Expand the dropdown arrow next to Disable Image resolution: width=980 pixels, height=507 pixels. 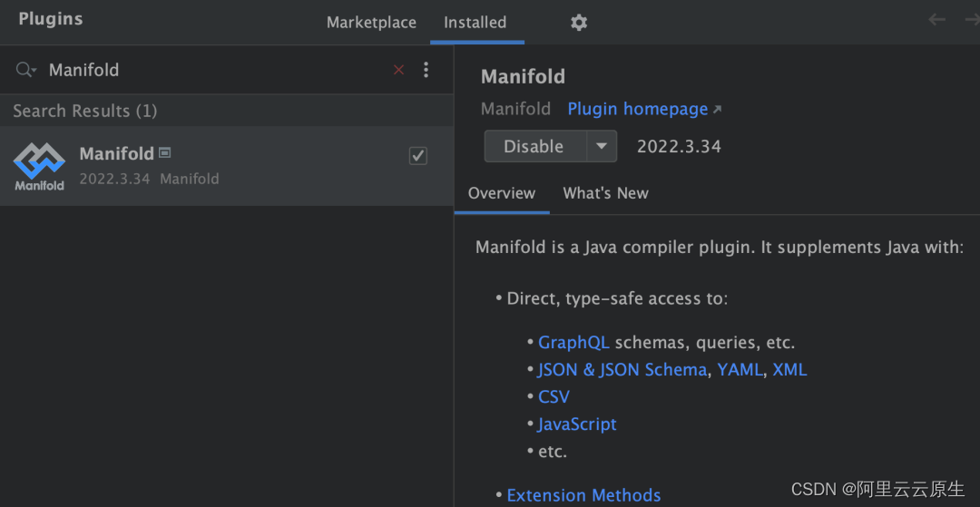click(x=601, y=146)
